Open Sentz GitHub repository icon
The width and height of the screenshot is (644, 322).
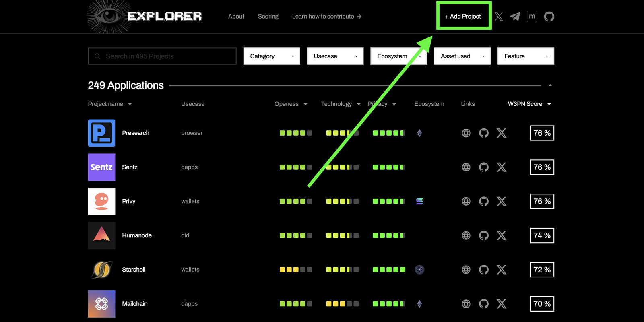point(483,167)
